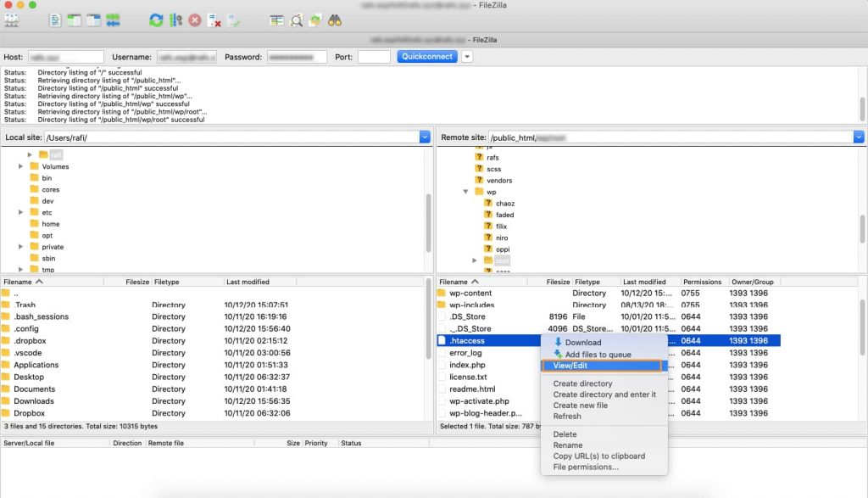Toggle directory comparison magnifier icon
This screenshot has height=498, width=868.
pos(296,20)
